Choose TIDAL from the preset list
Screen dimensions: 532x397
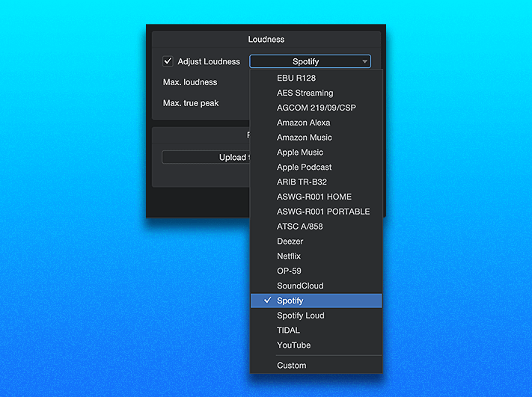317,330
